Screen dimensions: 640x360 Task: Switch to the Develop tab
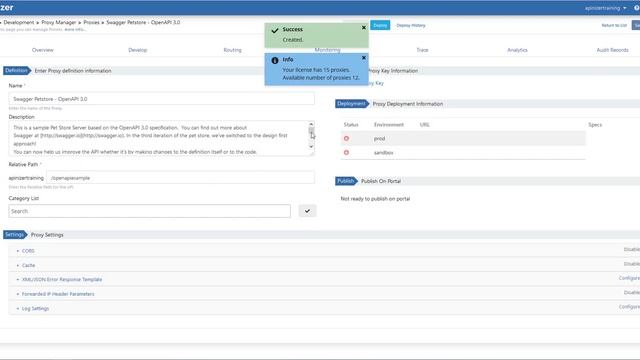click(x=138, y=50)
